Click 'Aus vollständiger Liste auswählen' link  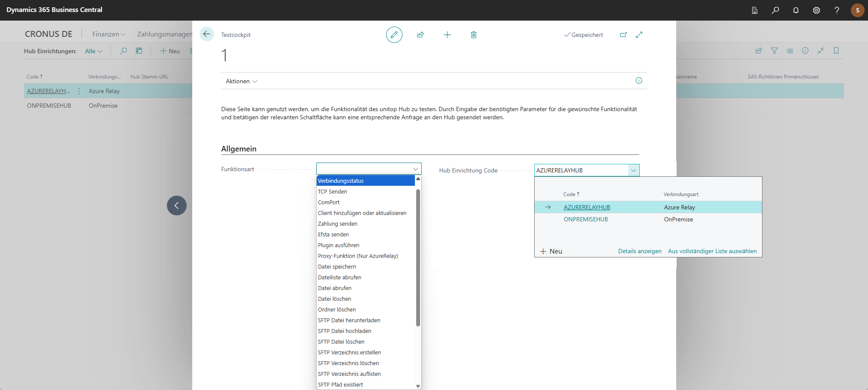(x=712, y=251)
